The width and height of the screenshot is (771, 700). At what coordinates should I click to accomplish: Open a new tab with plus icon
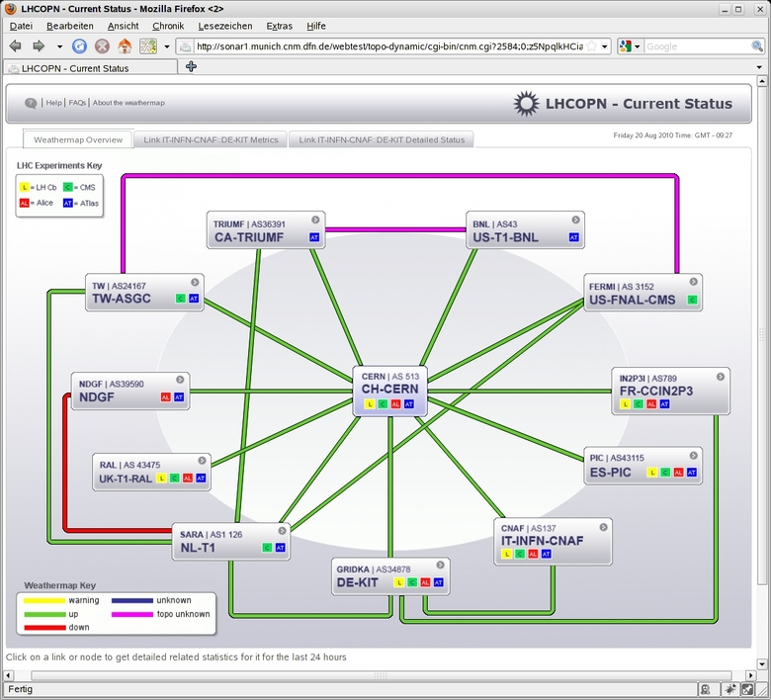[192, 66]
